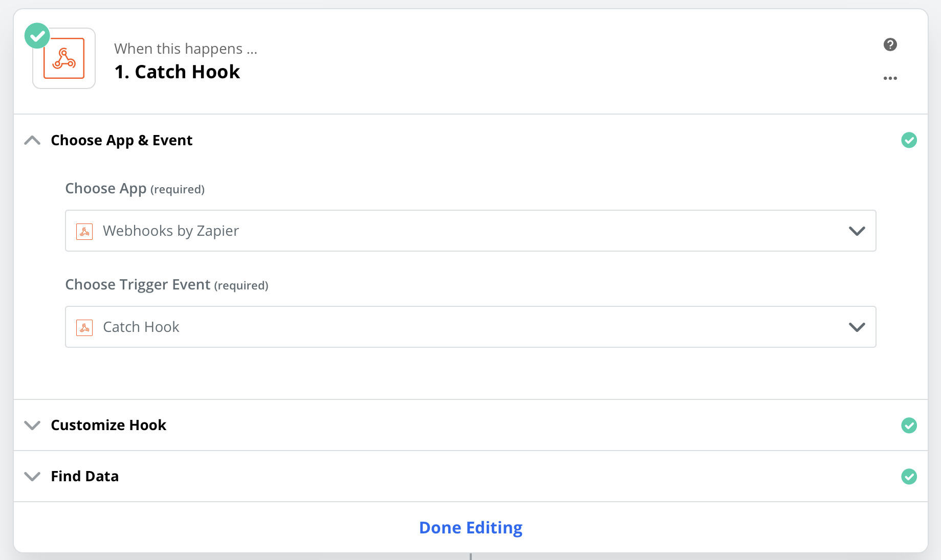Viewport: 941px width, 560px height.
Task: Select the Catch Hook step header
Action: click(x=177, y=72)
